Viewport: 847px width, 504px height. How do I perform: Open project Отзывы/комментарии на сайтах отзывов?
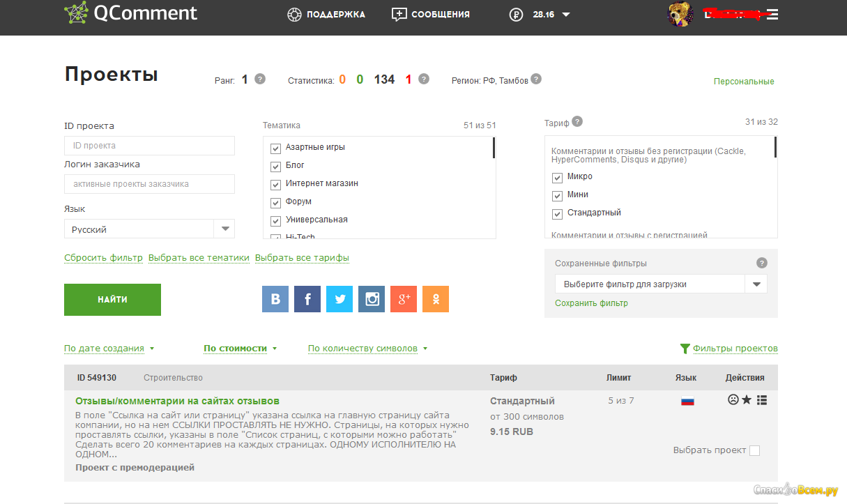tap(177, 401)
